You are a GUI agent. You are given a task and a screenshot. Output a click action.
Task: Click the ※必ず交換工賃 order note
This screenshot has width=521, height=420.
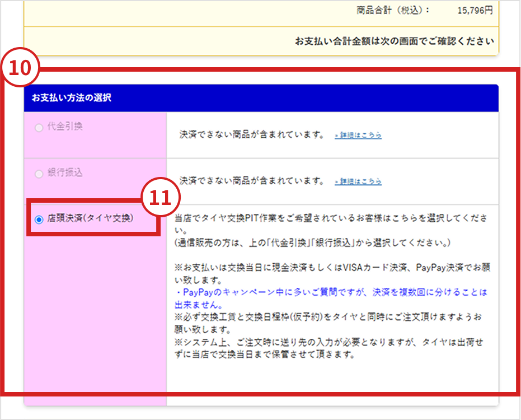[330, 318]
